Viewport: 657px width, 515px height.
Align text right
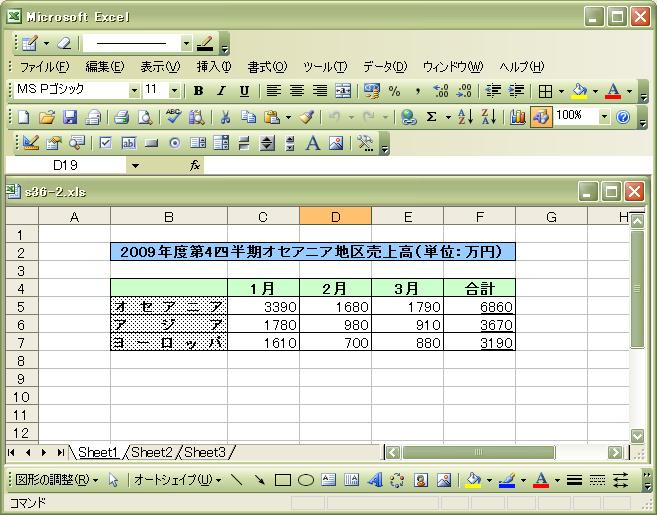320,91
